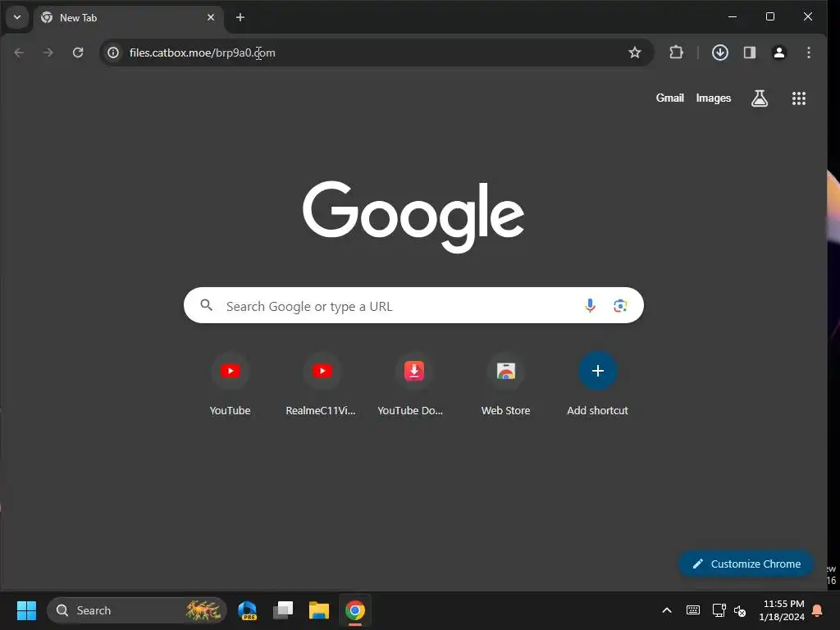Click the back navigation arrow
Screen dimensions: 840x630
point(20,52)
